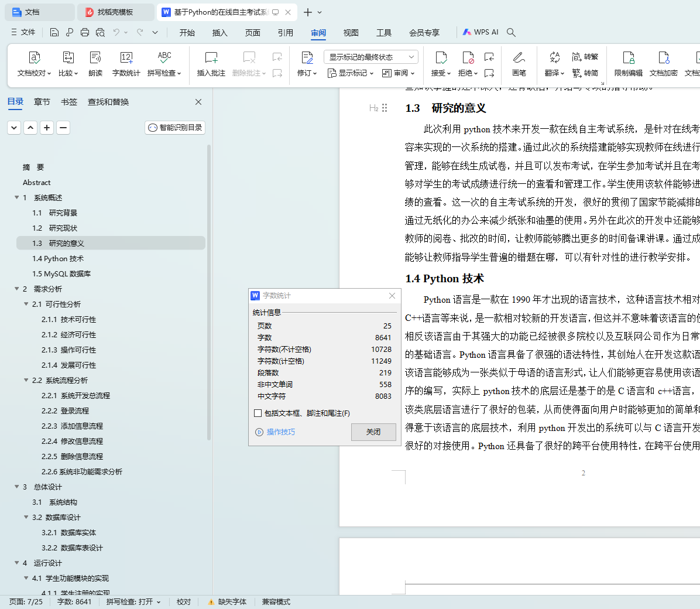Add a new tab with the plus button
Viewport: 700px width, 609px height.
pyautogui.click(x=308, y=12)
